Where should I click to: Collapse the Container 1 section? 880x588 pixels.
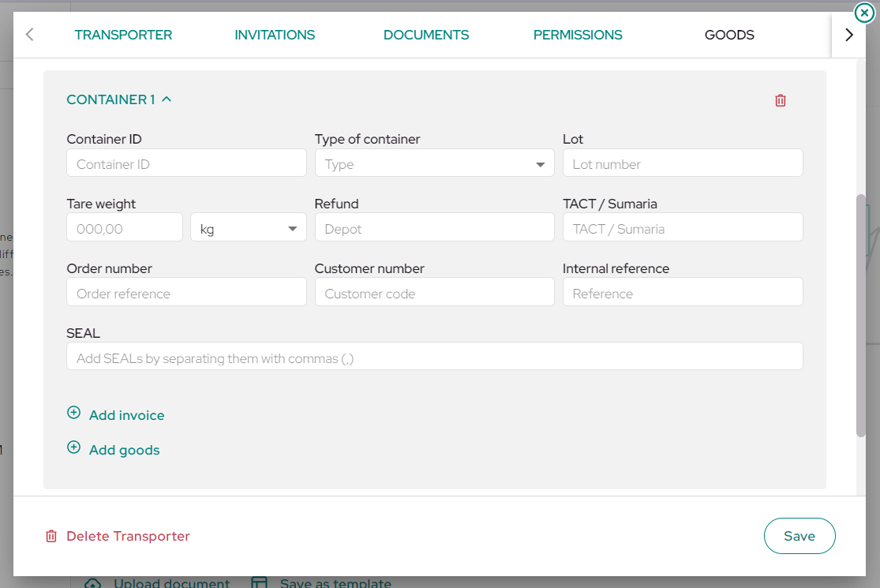[167, 99]
